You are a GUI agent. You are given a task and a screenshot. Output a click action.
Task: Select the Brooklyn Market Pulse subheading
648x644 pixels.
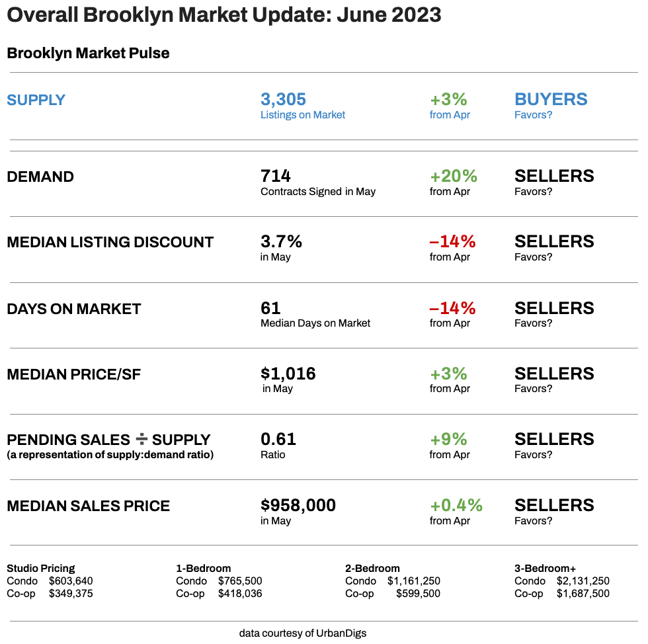88,54
